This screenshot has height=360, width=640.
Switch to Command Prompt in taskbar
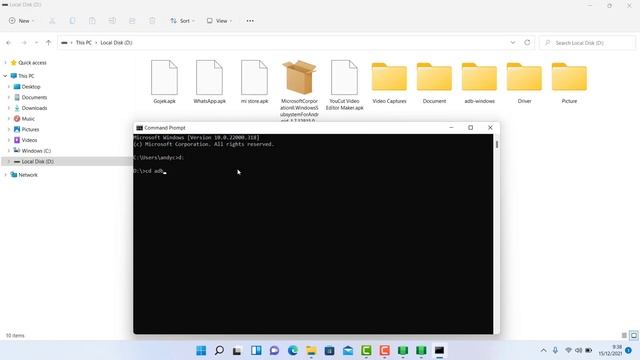439,351
